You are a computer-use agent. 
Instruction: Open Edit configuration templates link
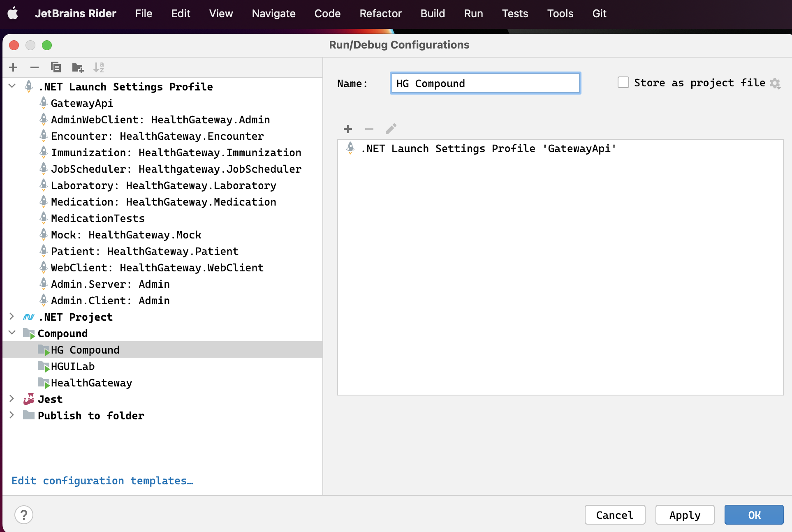tap(102, 481)
